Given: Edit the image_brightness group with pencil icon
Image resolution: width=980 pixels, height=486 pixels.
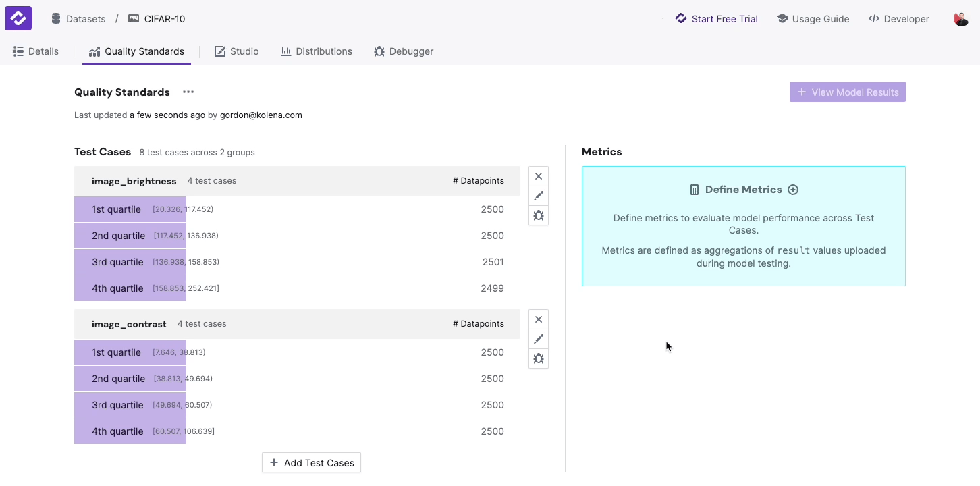Looking at the screenshot, I should point(538,196).
